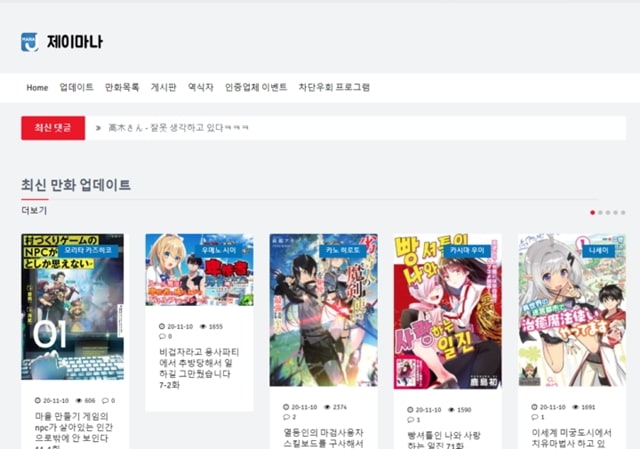Click clock icon on the 비겁자라고 card

pyautogui.click(x=162, y=327)
